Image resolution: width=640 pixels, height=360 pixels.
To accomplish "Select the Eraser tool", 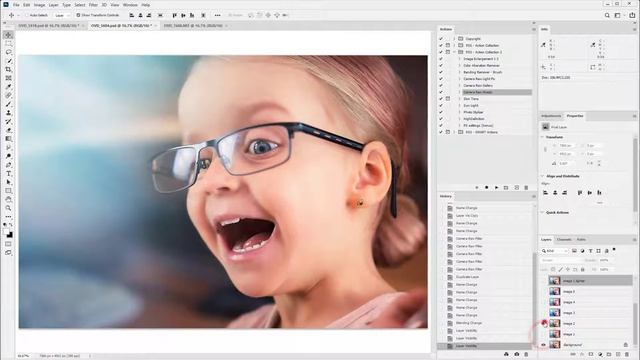I will pos(8,130).
